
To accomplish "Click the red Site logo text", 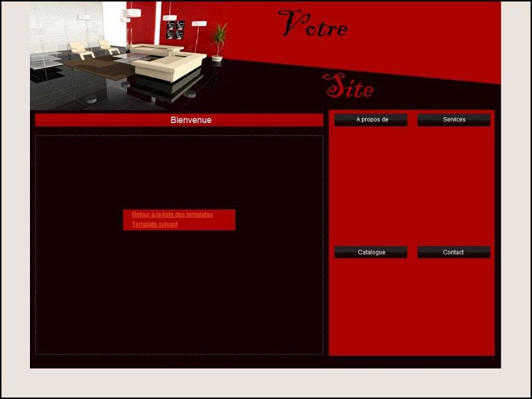I will click(x=348, y=86).
